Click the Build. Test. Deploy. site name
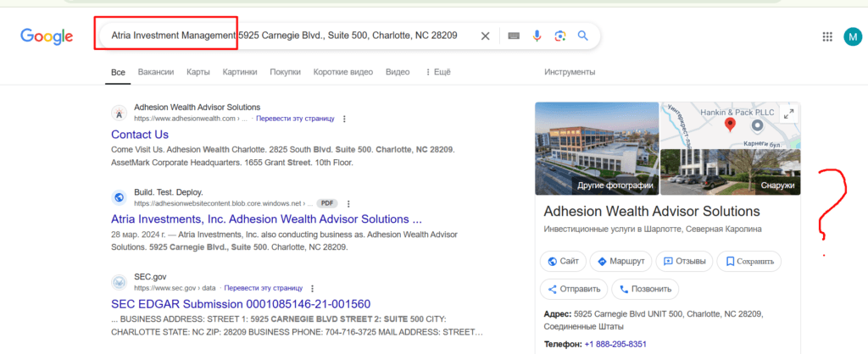This screenshot has height=354, width=868. coord(169,192)
